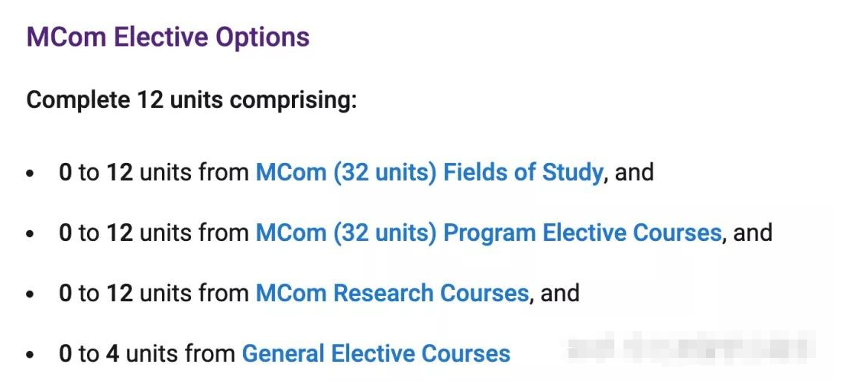Click the 'Complete 12 units comprising:' text
Viewport: 868px width, 390px height.
(192, 100)
